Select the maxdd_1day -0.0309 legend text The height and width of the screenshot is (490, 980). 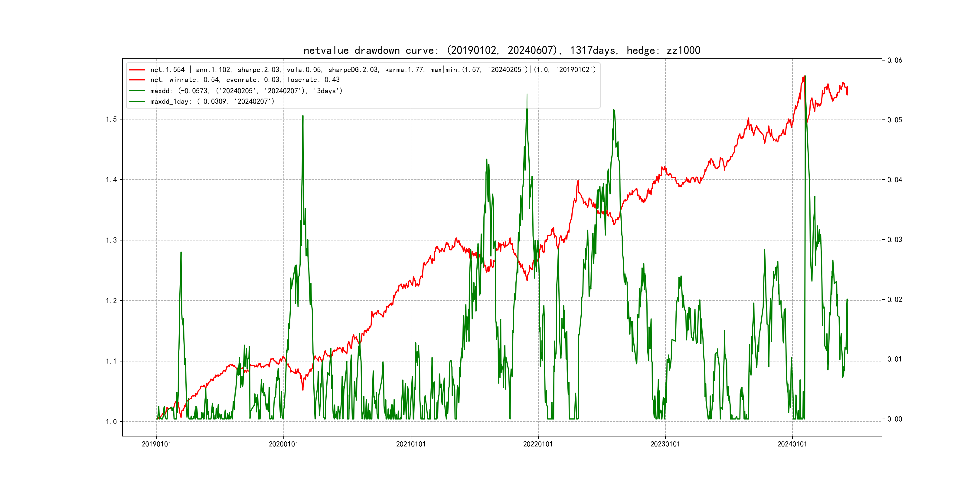tap(212, 102)
